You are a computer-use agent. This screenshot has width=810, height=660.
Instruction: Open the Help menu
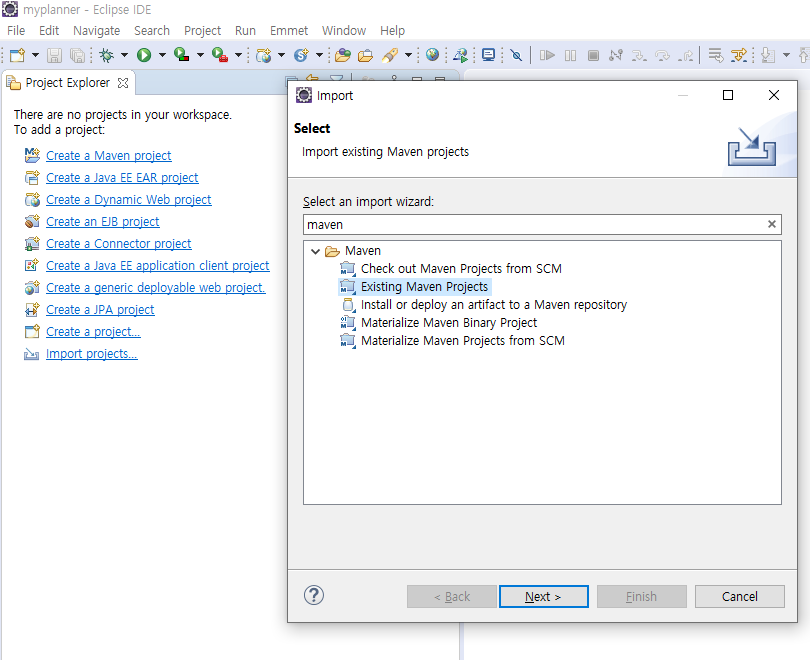pyautogui.click(x=393, y=30)
